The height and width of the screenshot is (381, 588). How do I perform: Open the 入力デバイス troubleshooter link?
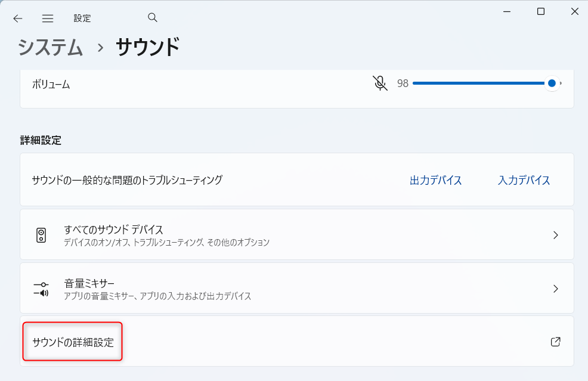[x=524, y=180]
